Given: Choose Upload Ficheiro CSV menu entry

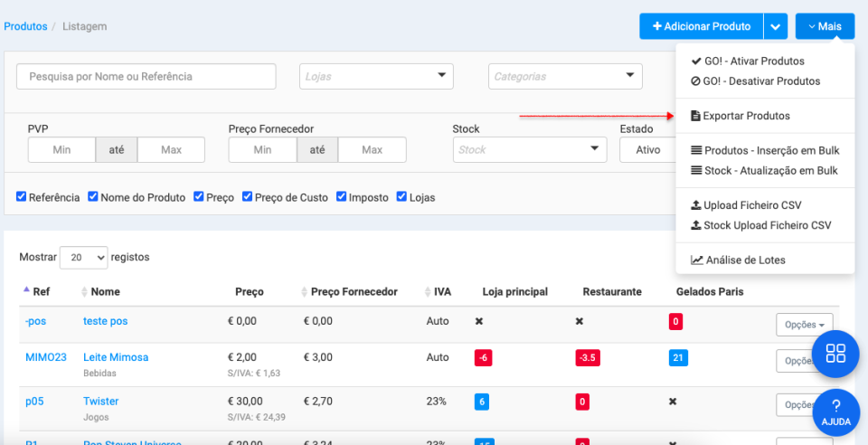Looking at the screenshot, I should (751, 205).
